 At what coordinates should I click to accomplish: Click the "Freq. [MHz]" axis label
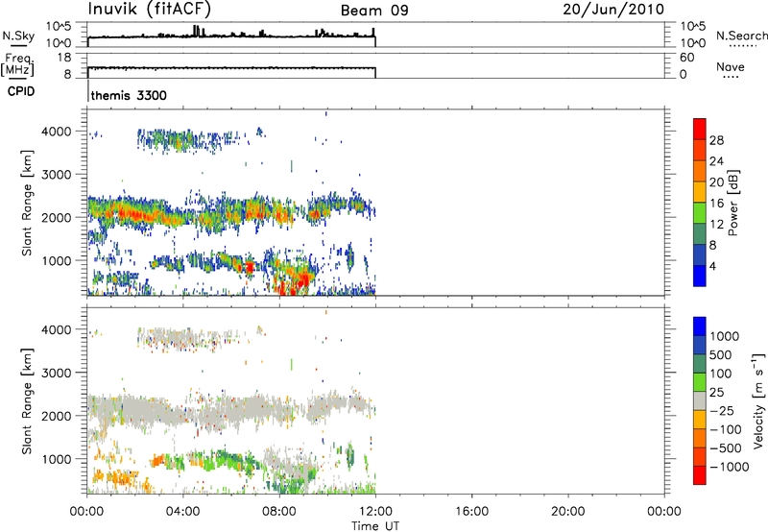pos(17,64)
